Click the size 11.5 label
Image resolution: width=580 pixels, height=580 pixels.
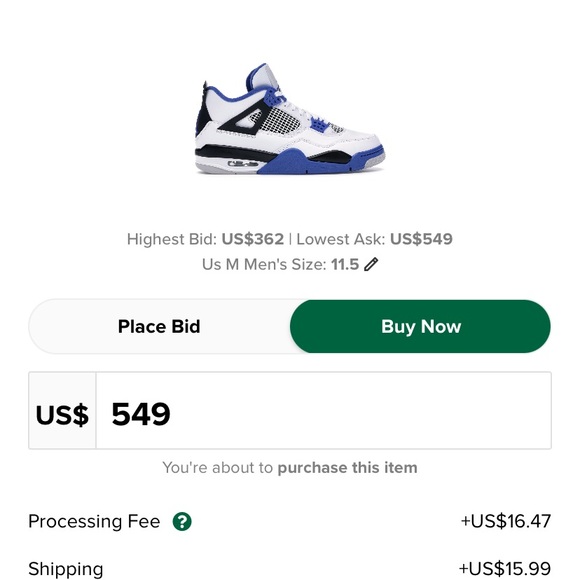[x=345, y=264]
